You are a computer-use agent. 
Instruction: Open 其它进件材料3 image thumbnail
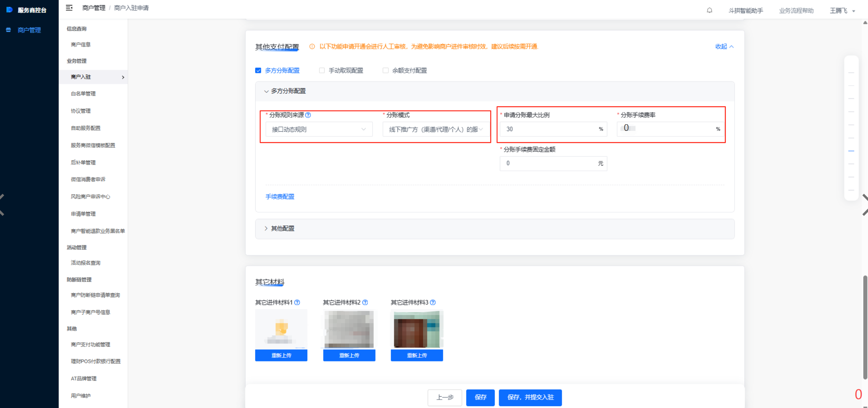(417, 329)
